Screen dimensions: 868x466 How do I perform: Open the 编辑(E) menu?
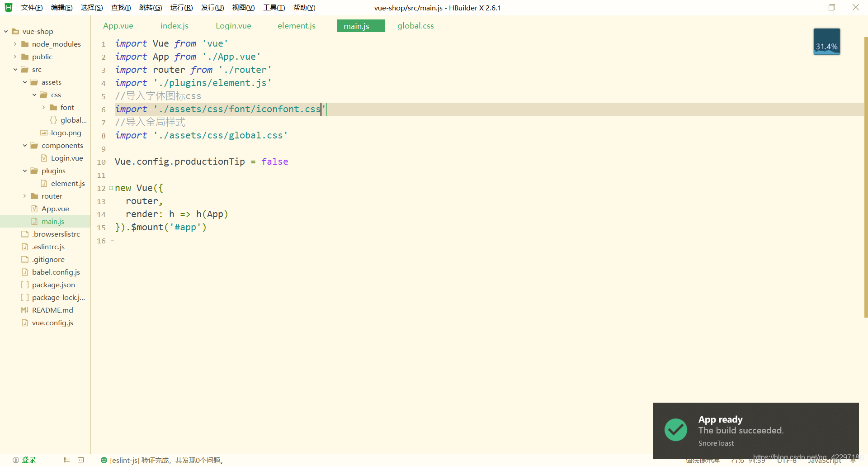tap(61, 8)
